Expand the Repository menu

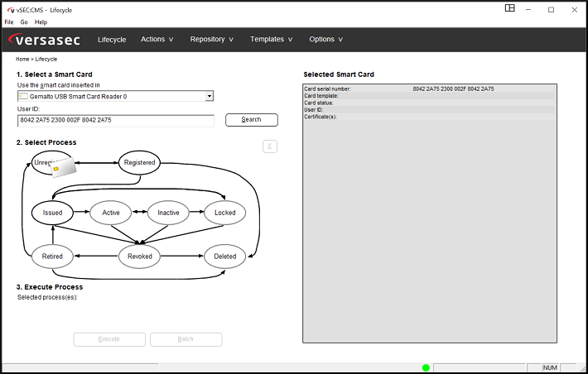[x=211, y=40]
